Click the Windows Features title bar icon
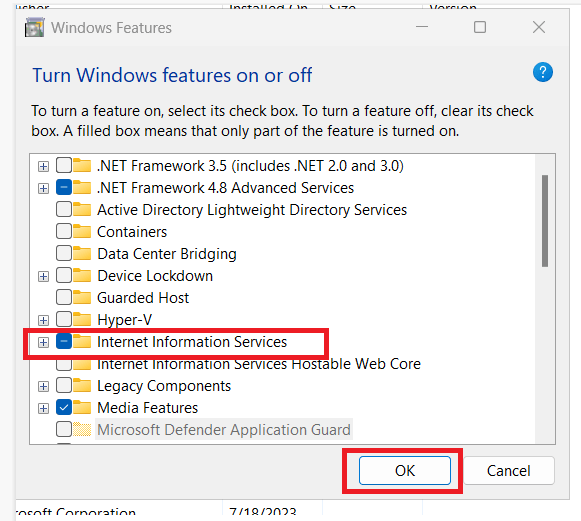581x521 pixels. pos(34,28)
